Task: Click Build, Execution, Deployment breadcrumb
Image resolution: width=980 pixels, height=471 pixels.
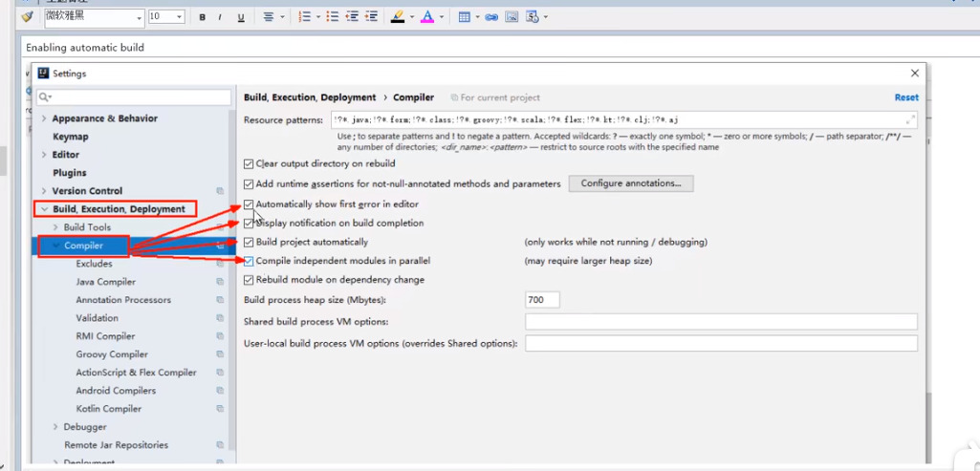Action: [x=310, y=97]
